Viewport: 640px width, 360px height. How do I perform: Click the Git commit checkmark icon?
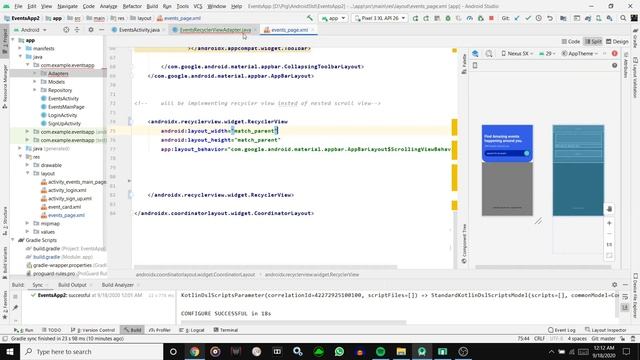[528, 18]
